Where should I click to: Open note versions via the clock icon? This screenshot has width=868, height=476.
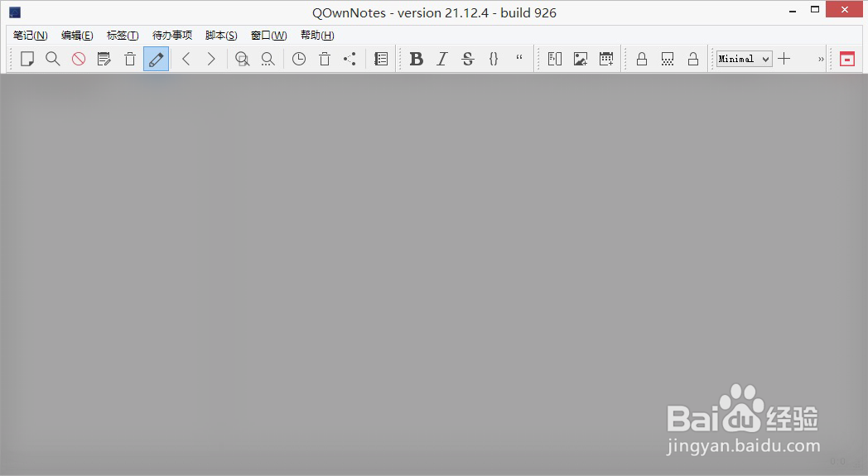click(299, 59)
